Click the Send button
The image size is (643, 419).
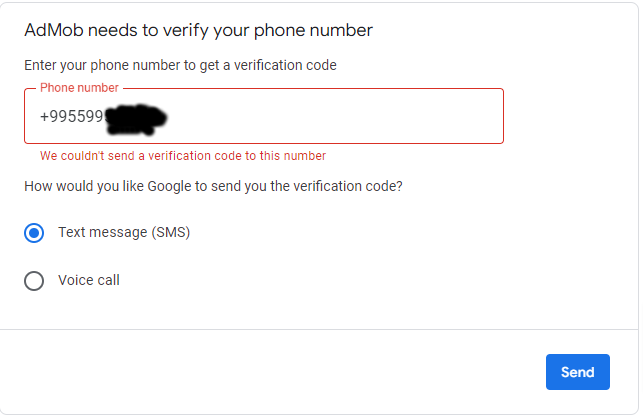point(577,372)
